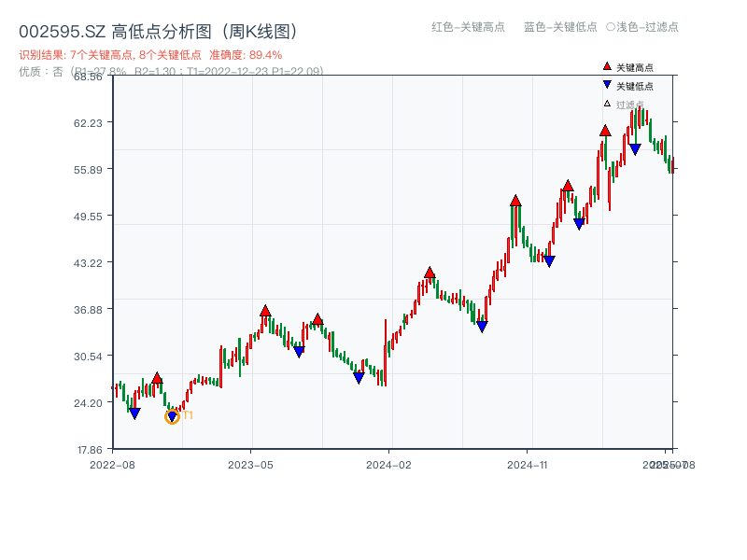Select the orange-circled T1 low point marker
Screen dimensions: 747x560
point(172,416)
